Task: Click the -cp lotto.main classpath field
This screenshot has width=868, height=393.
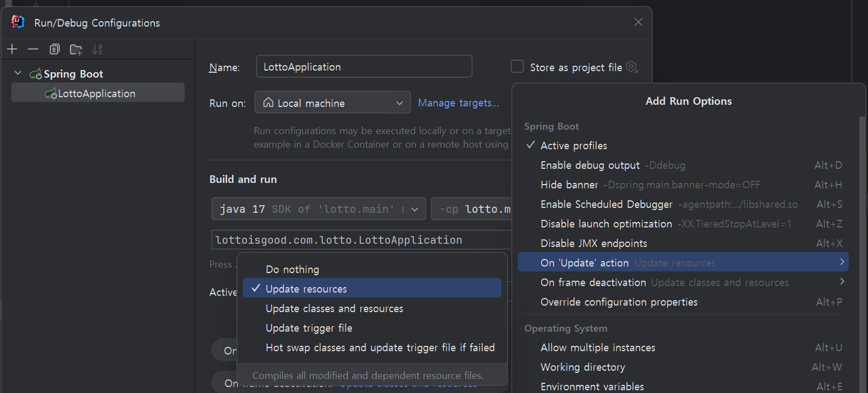Action: click(472, 209)
